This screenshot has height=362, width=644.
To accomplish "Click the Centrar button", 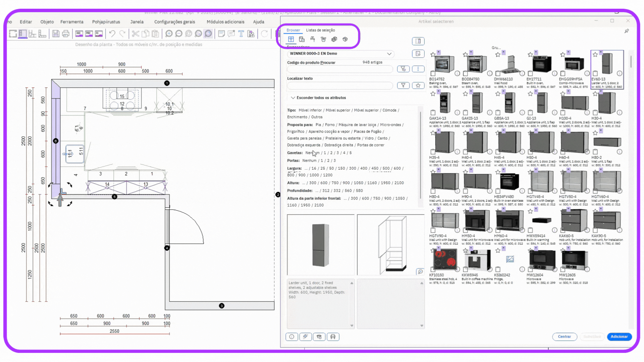I will (564, 337).
